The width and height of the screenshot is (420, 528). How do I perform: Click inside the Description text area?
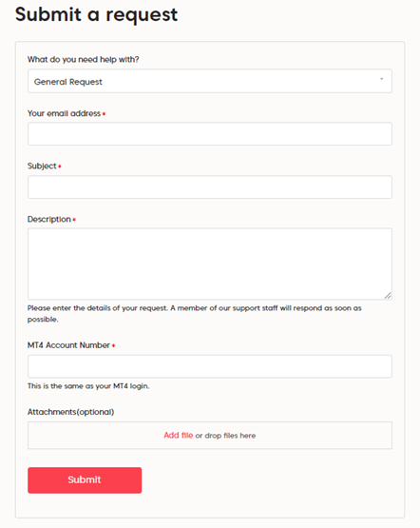coord(210,264)
